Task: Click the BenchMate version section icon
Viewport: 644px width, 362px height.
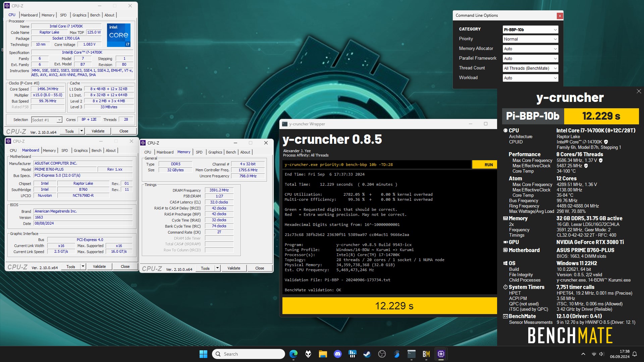Action: click(505, 316)
